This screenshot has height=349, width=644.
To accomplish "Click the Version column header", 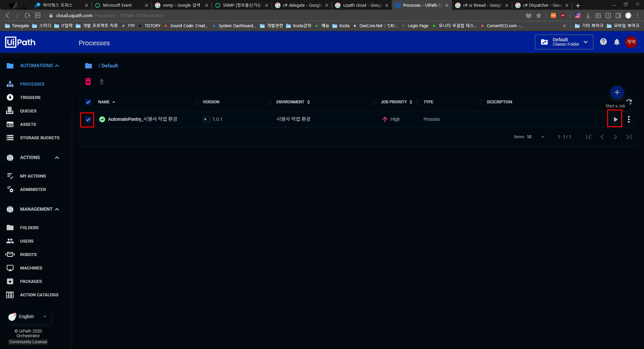I will point(211,102).
